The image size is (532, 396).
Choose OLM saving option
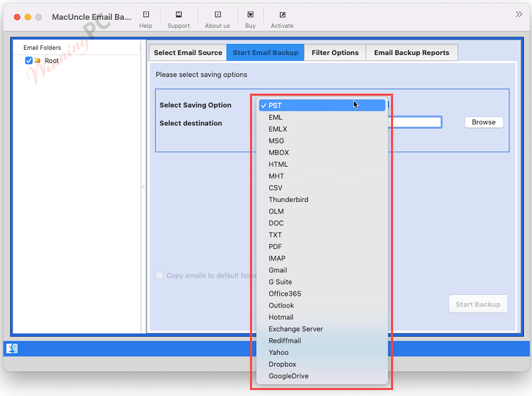click(322, 211)
